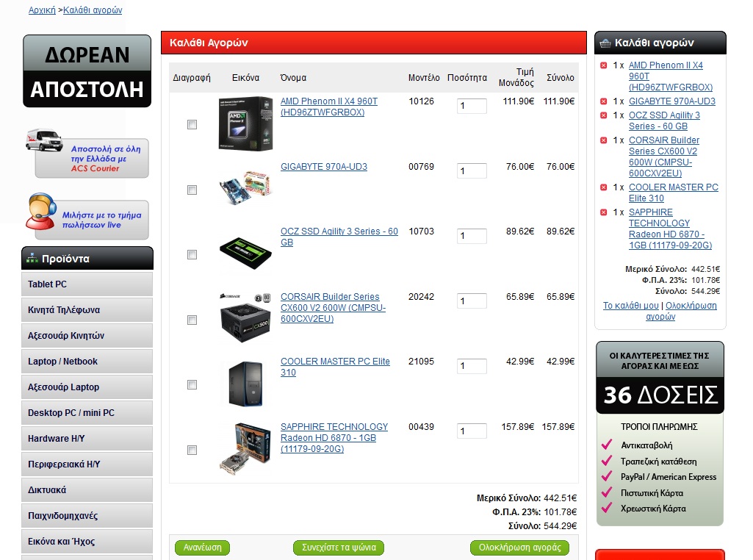Remove AMD Phenom II X4 from sidebar cart
Image resolution: width=753 pixels, height=560 pixels.
coord(604,65)
